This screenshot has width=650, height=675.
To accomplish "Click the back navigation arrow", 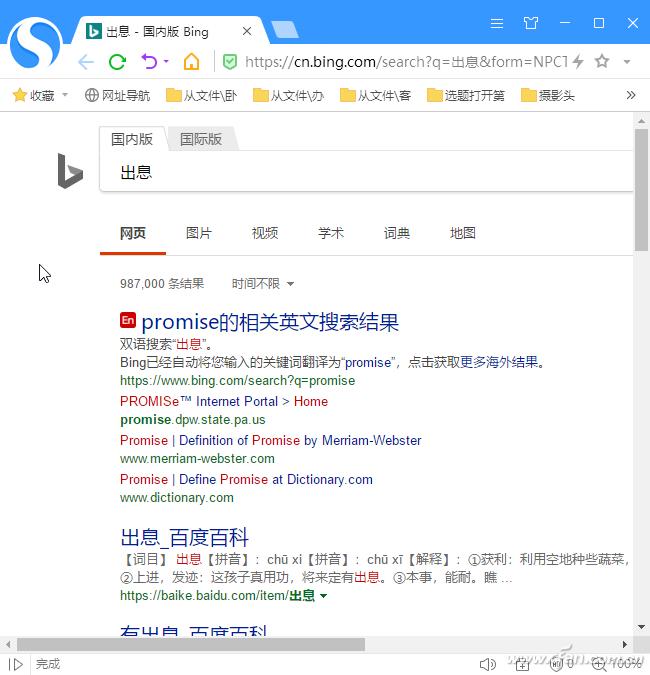I will point(86,62).
